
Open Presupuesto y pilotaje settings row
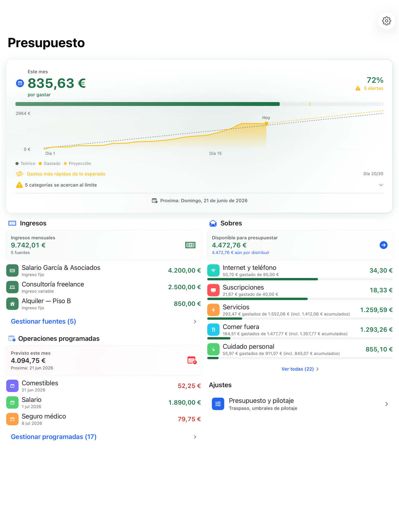[x=300, y=404]
